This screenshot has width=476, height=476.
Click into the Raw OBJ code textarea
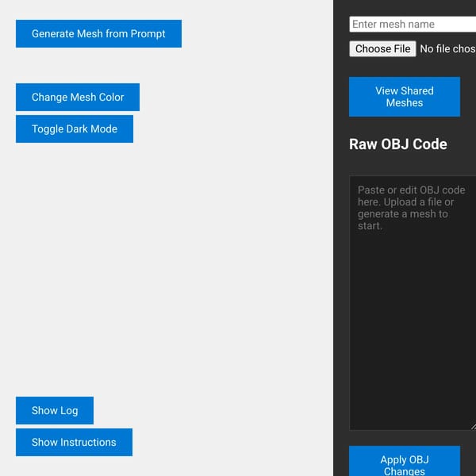413,303
